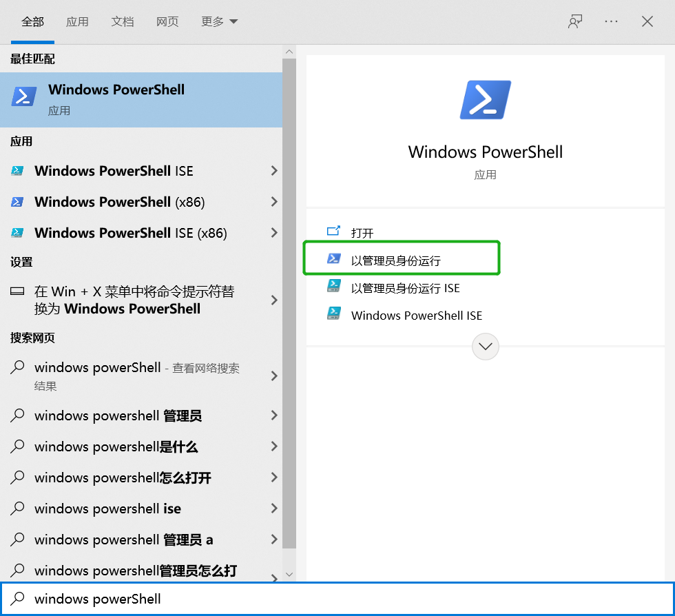Click search icon beside 'powershell ise'

click(x=17, y=509)
